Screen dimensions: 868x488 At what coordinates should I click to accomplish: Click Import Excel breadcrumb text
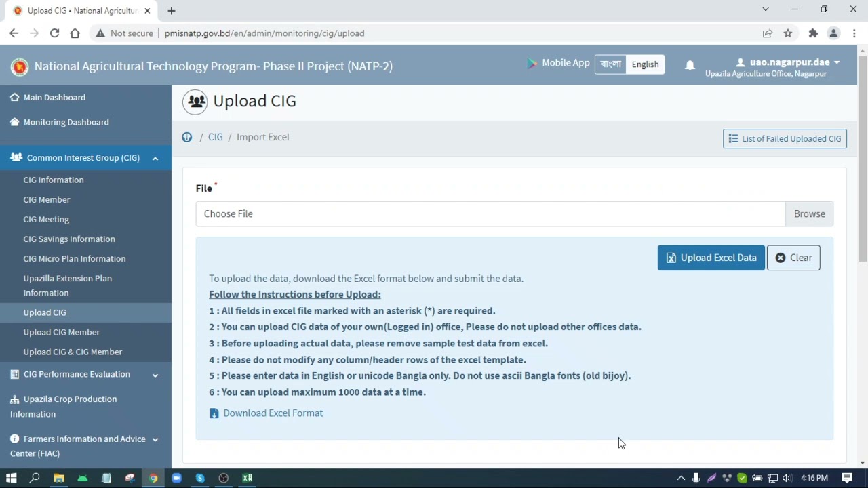(x=262, y=137)
